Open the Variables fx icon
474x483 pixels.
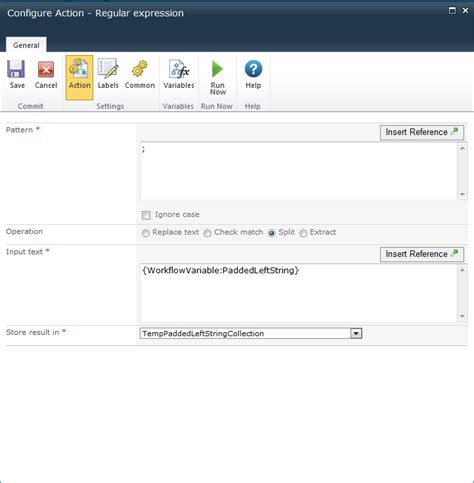(x=179, y=69)
